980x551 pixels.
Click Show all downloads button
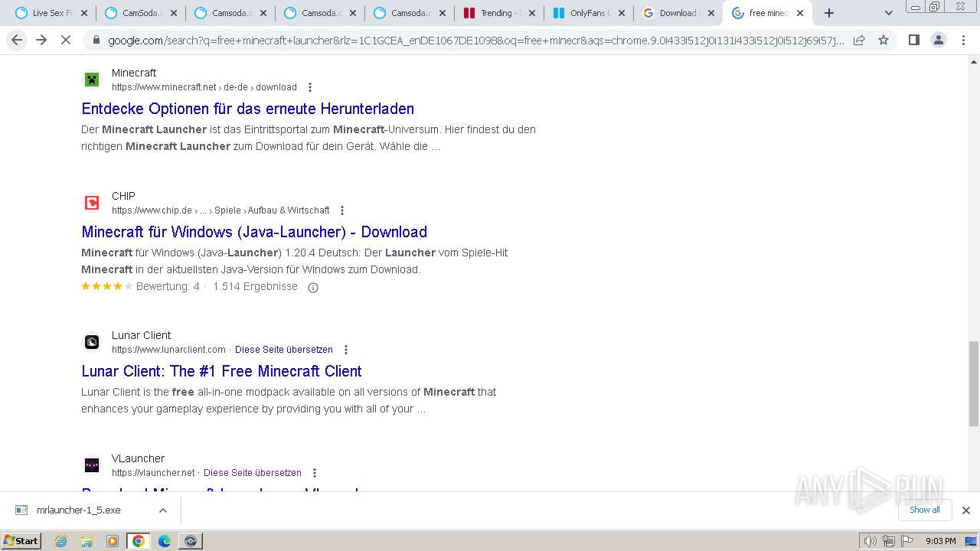tap(925, 510)
